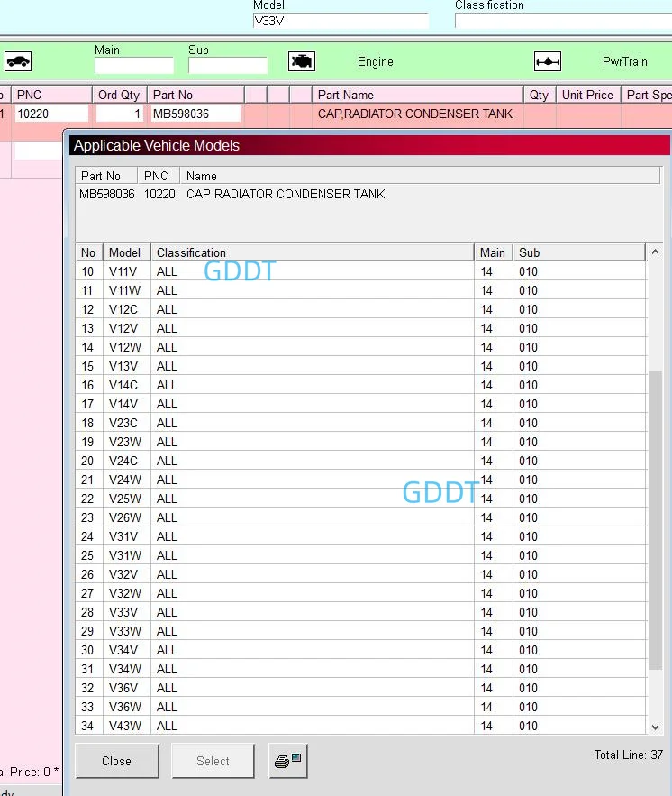Click the Model column header in dialog
The height and width of the screenshot is (796, 672).
(x=126, y=252)
